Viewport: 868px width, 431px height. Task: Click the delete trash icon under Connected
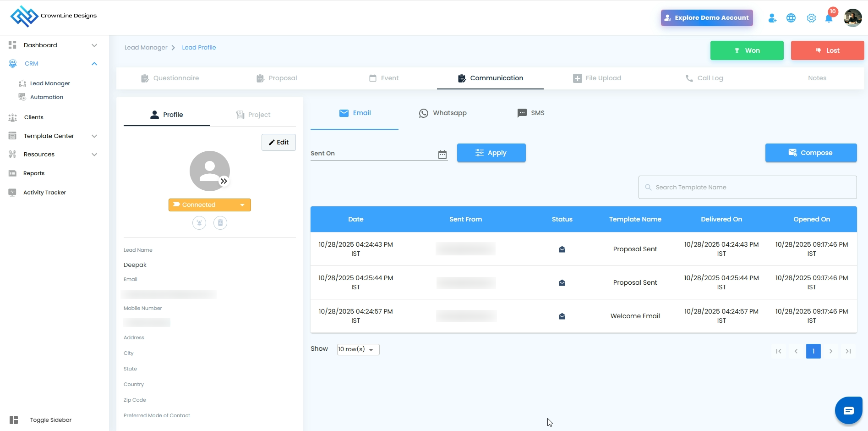pyautogui.click(x=220, y=223)
